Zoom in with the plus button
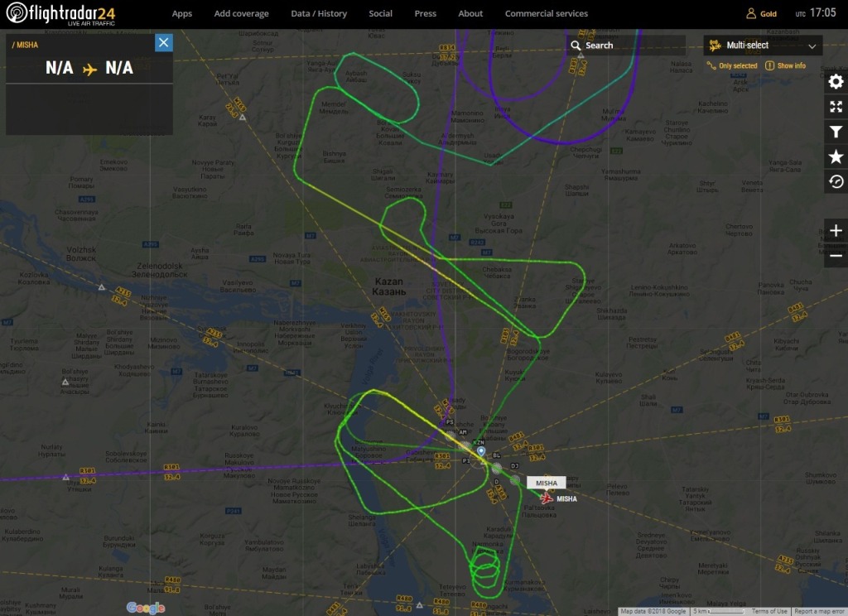The height and width of the screenshot is (616, 848). (x=836, y=230)
